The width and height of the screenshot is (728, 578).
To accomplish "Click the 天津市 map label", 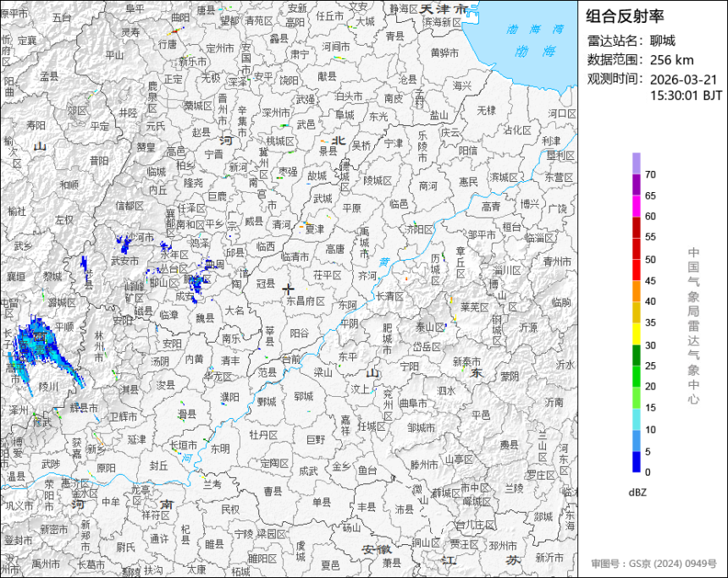I will pyautogui.click(x=444, y=8).
